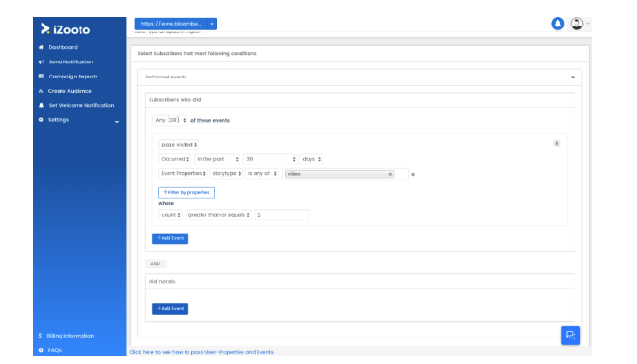Open the notifications bell icon
This screenshot has width=637, height=364.
[557, 24]
